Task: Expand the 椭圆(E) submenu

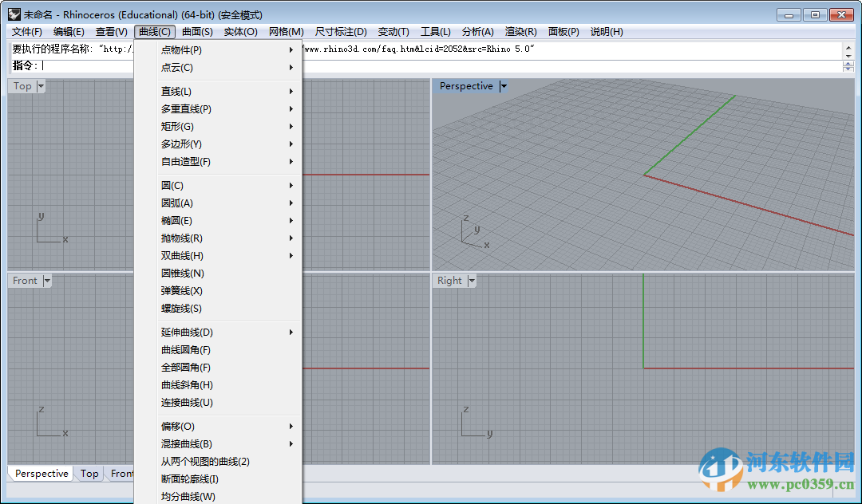Action: pos(218,221)
